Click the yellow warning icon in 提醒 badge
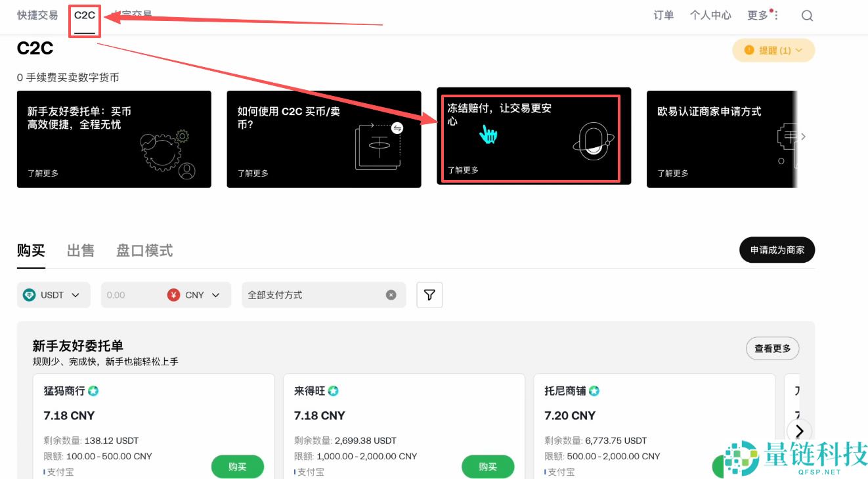The image size is (868, 479). click(749, 50)
